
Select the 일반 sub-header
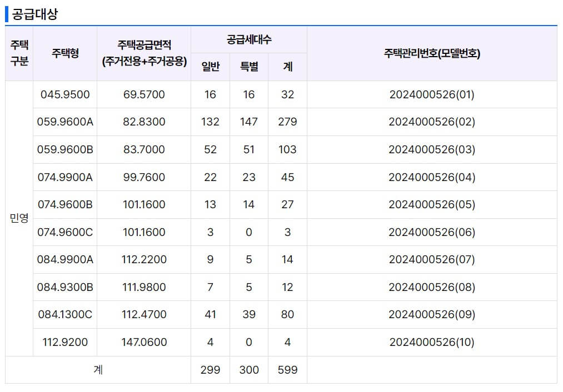[210, 66]
